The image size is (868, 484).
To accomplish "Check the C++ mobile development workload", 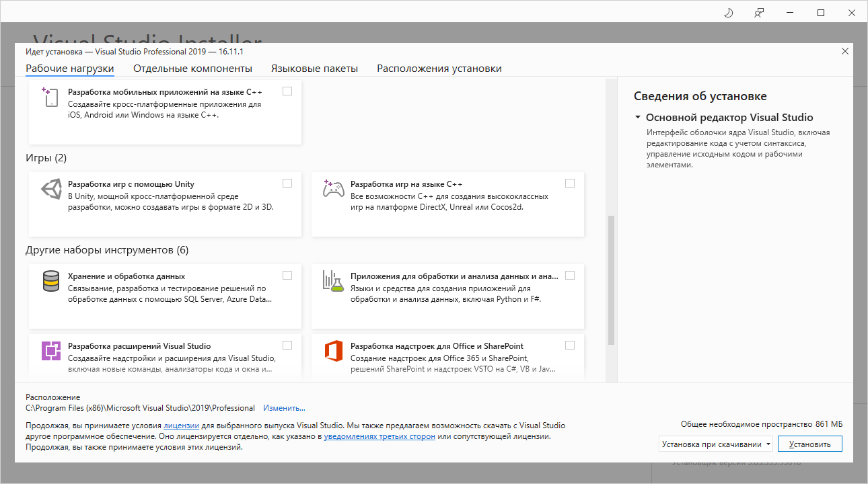I will tap(287, 91).
